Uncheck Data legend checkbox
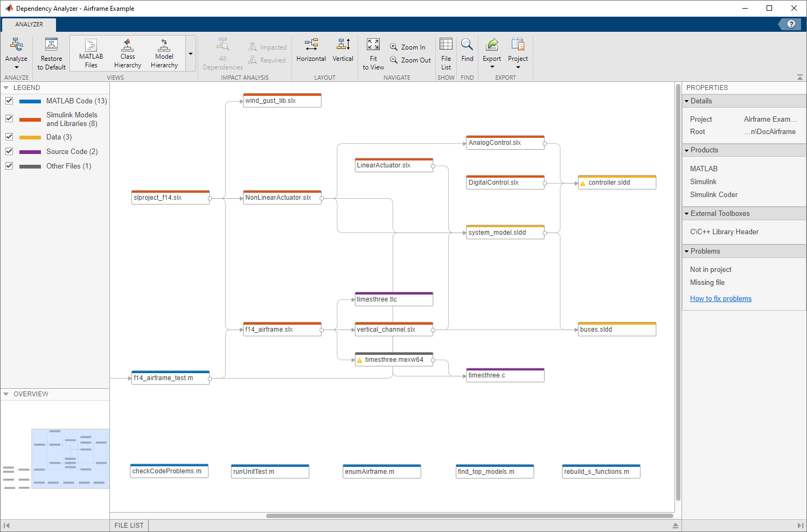The height and width of the screenshot is (532, 807). (x=9, y=137)
